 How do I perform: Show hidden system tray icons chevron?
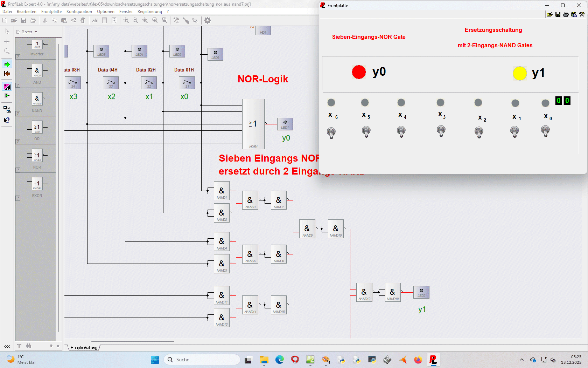click(522, 360)
